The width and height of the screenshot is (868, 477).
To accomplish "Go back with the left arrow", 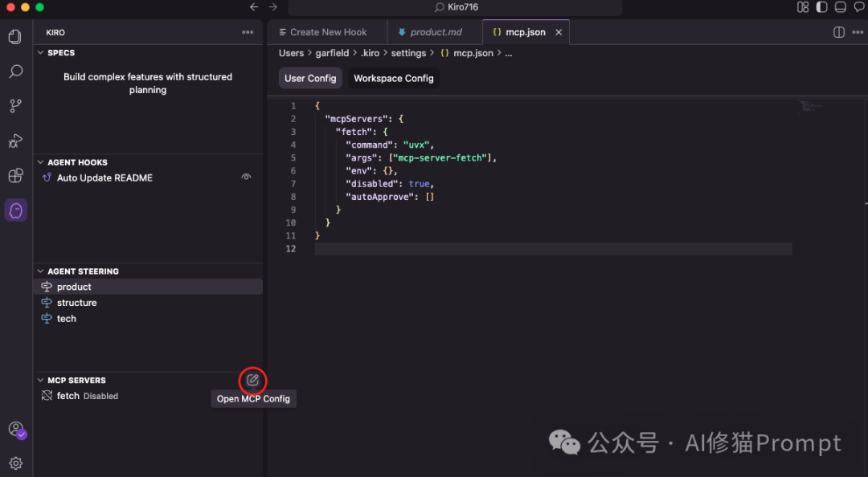I will [254, 7].
